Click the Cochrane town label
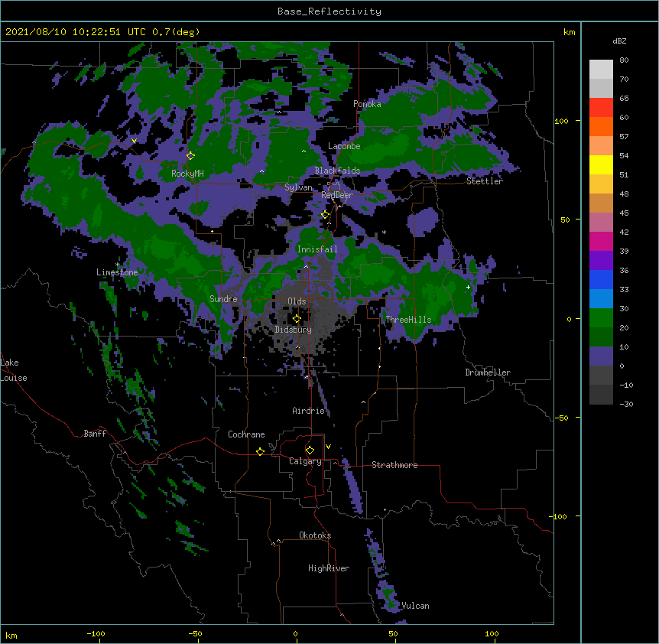The image size is (659, 644). 246,434
